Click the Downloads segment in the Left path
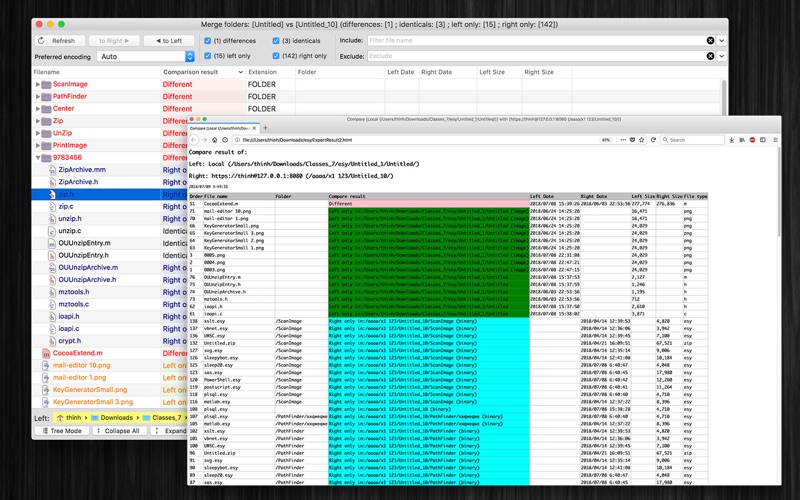The width and height of the screenshot is (800, 500). pos(112,417)
